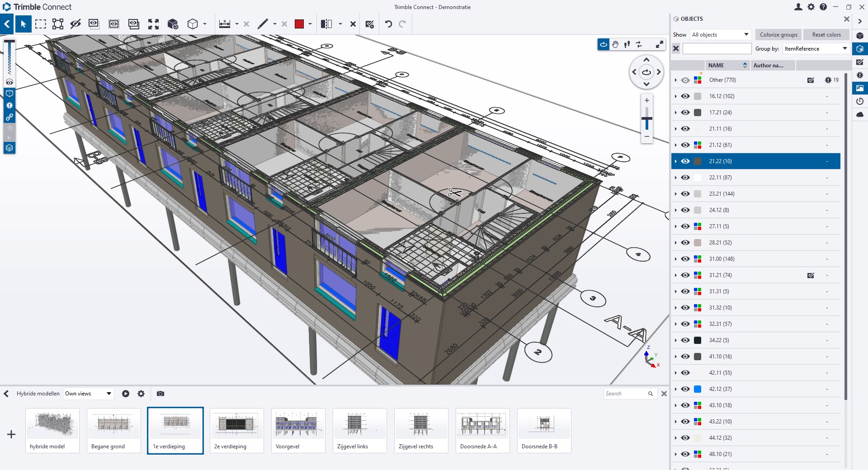Click the Reset colors button

tap(826, 35)
